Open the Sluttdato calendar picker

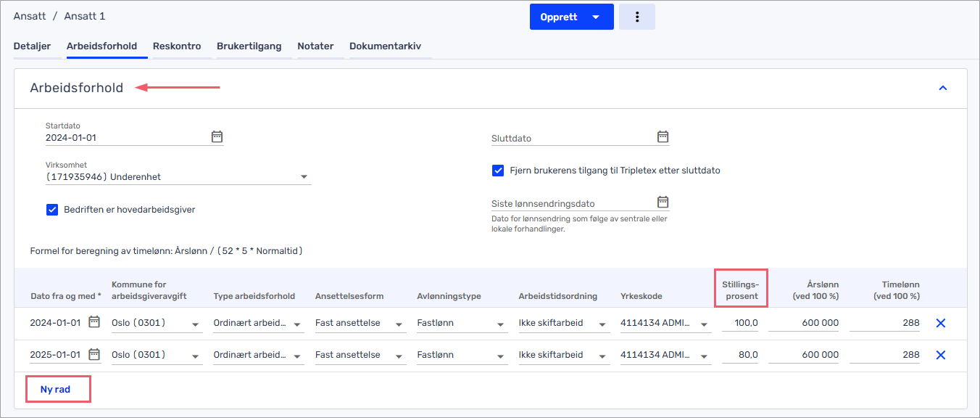(x=663, y=136)
